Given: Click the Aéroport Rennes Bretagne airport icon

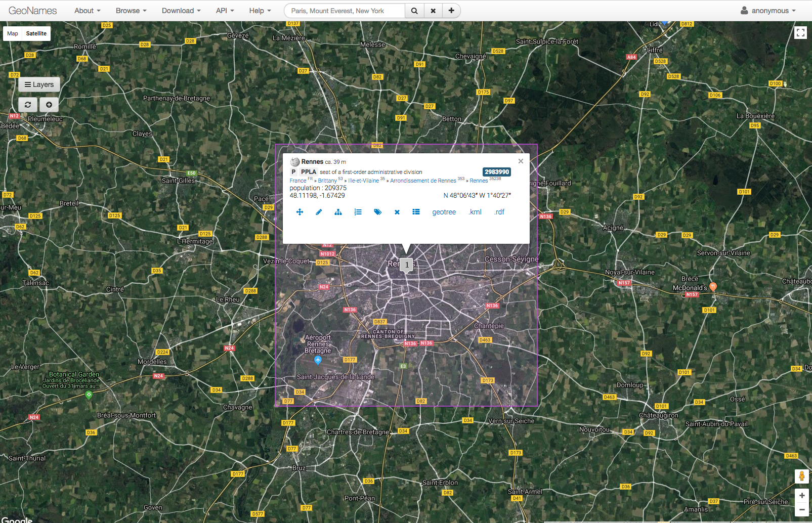Looking at the screenshot, I should point(318,360).
